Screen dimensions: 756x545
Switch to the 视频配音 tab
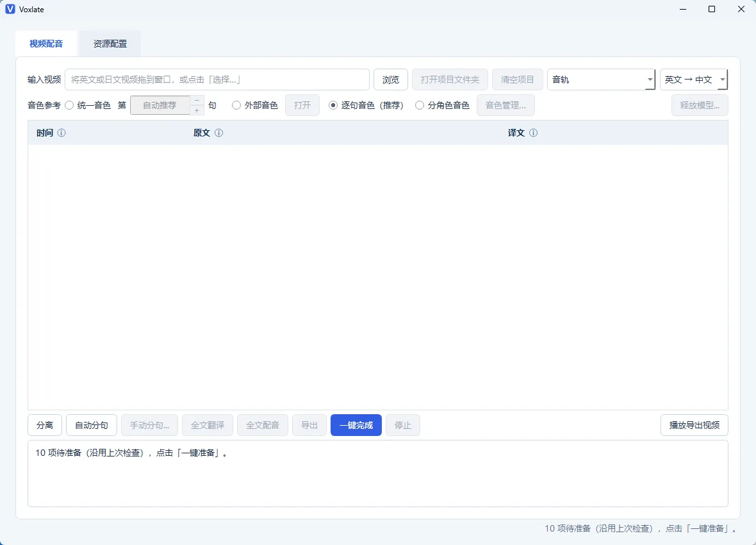45,44
